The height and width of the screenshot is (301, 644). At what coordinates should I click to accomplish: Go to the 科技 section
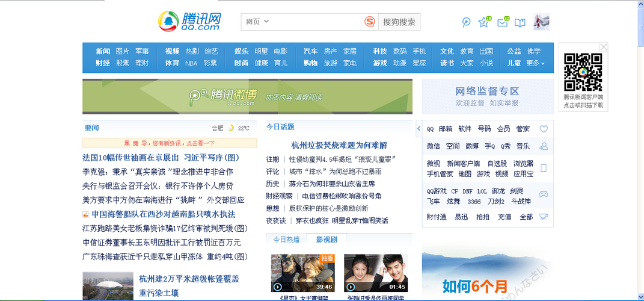[380, 51]
